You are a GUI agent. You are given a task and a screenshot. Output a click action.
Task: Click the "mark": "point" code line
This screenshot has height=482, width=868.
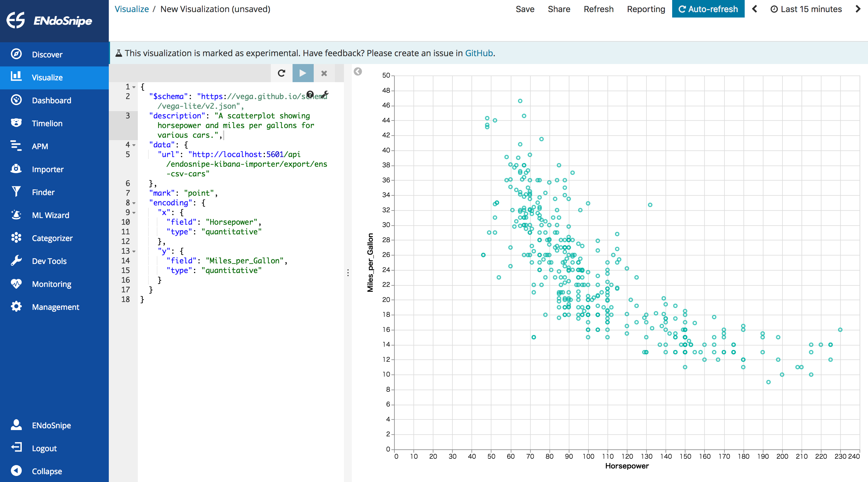(183, 193)
